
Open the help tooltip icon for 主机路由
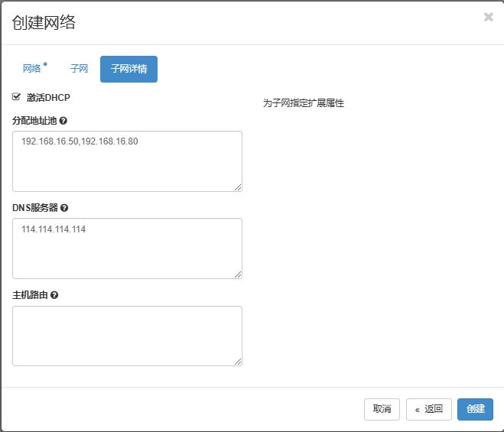pos(54,295)
